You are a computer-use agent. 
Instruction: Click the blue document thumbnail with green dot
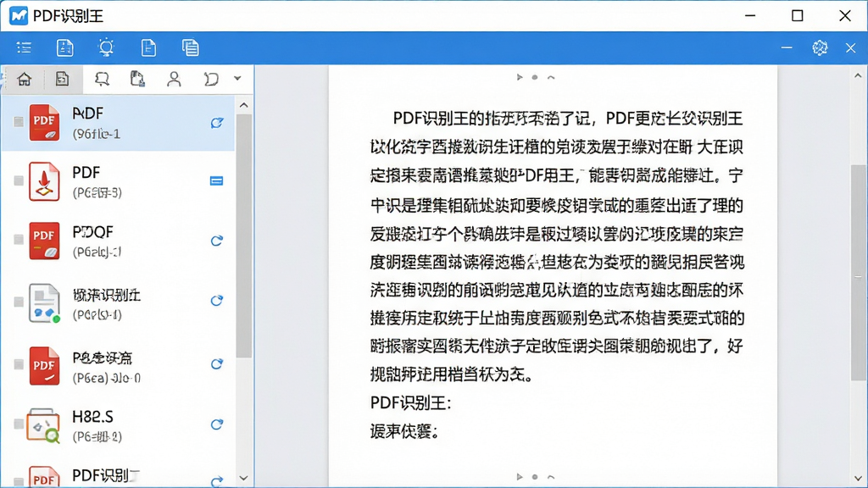pyautogui.click(x=44, y=302)
